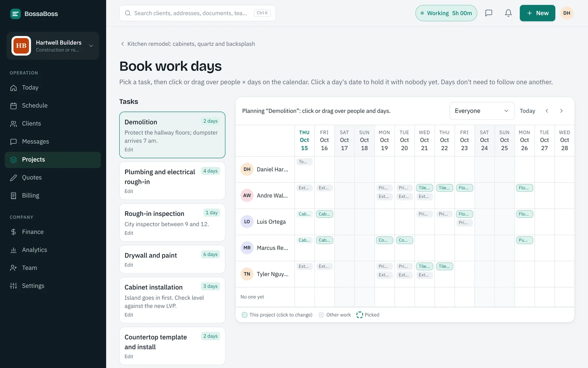Image resolution: width=588 pixels, height=368 pixels.
Task: Edit the Demolition task
Action: [x=129, y=149]
